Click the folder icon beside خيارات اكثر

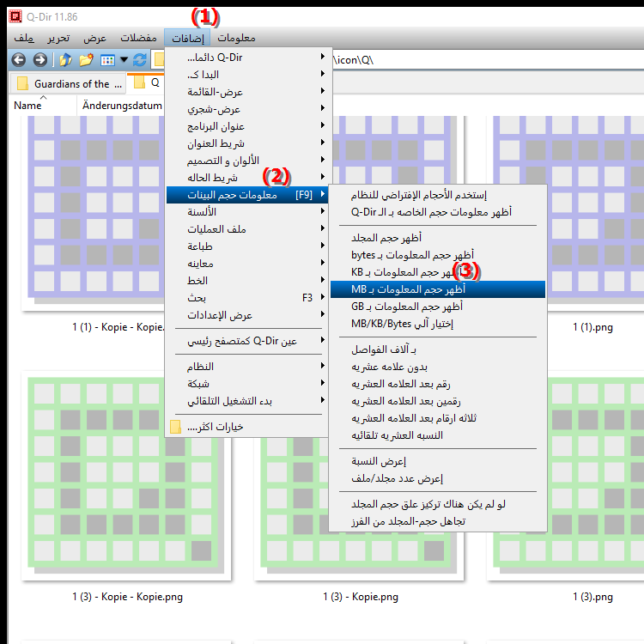pos(175,427)
